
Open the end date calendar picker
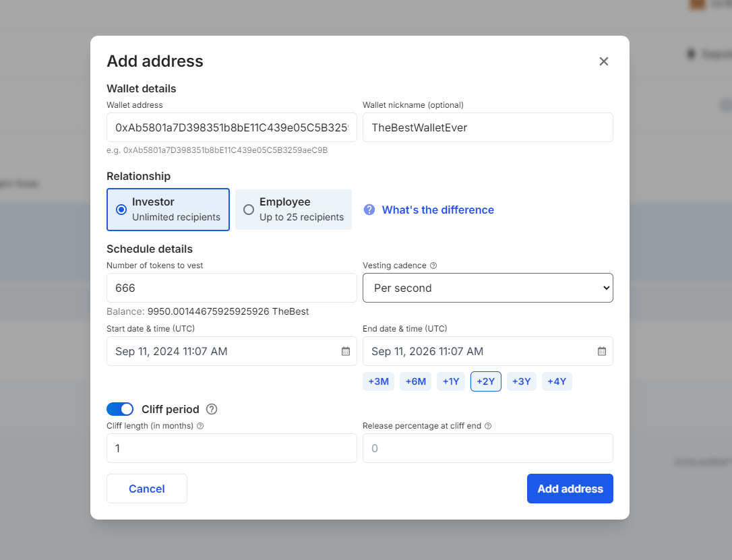tap(601, 351)
